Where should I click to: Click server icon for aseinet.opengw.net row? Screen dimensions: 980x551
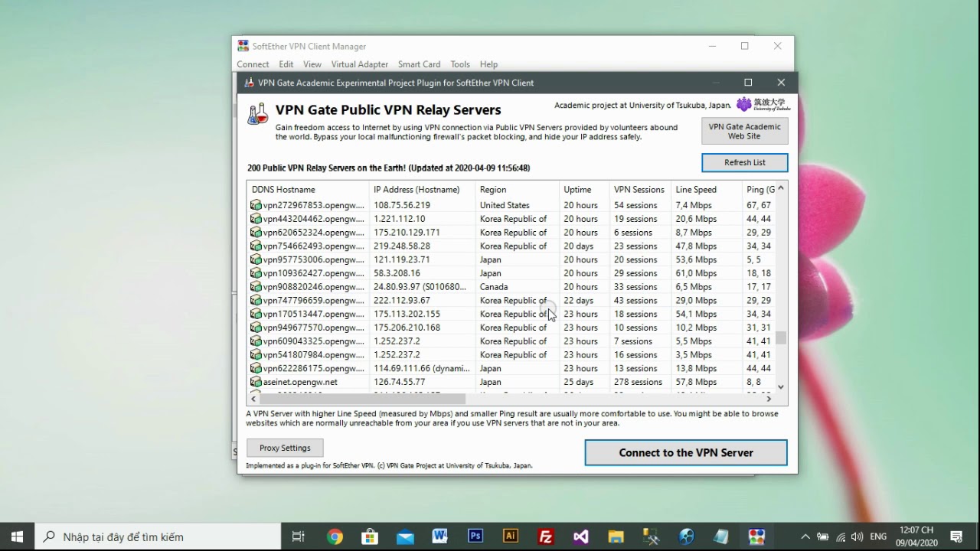(x=256, y=382)
